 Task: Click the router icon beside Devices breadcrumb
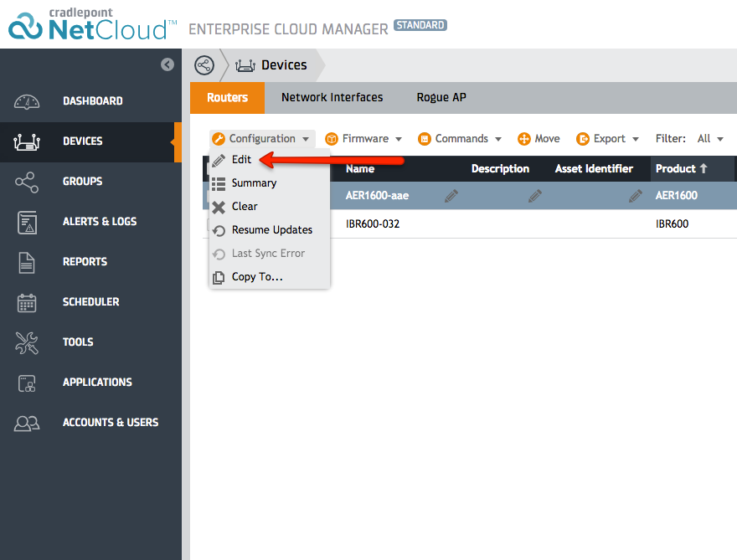pyautogui.click(x=245, y=65)
